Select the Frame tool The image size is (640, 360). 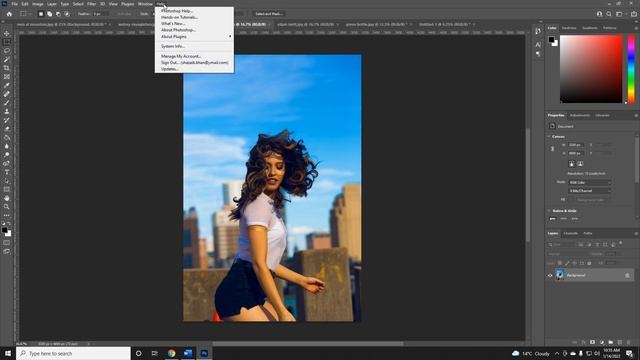(7, 77)
